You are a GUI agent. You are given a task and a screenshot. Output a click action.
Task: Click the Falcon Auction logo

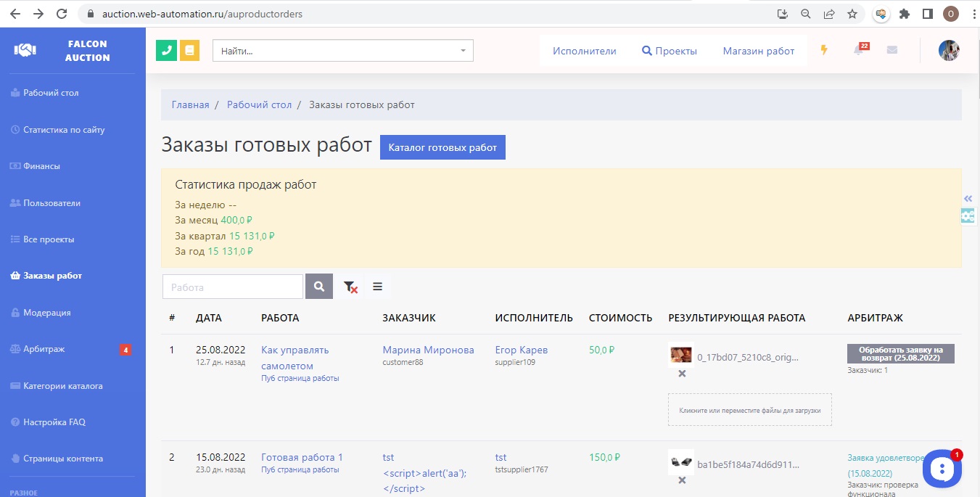click(x=73, y=51)
